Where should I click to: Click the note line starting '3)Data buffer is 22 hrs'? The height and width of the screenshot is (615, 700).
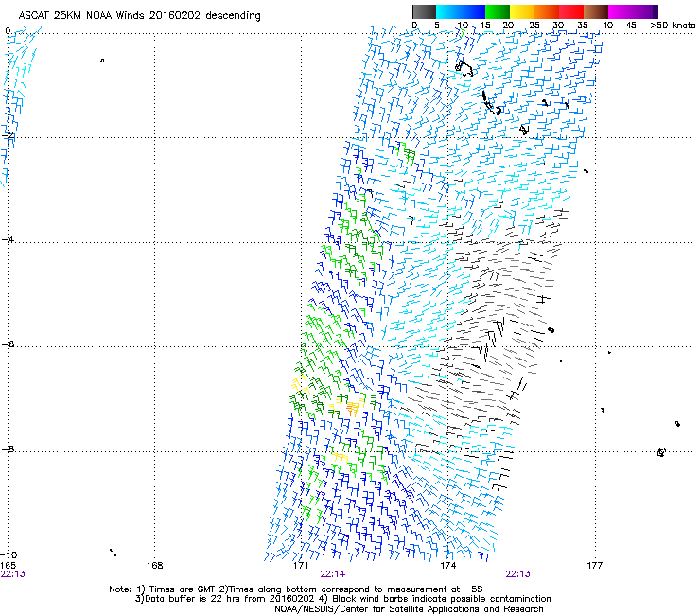point(342,599)
